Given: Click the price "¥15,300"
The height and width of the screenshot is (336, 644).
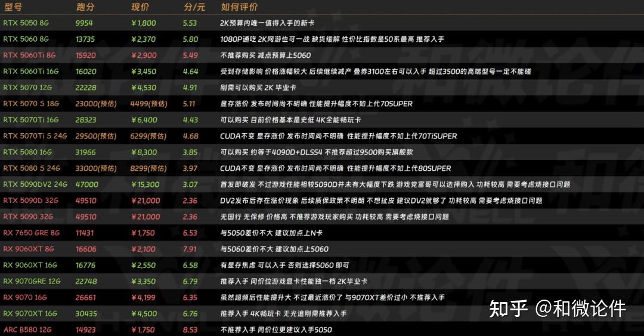Looking at the screenshot, I should (x=145, y=184).
